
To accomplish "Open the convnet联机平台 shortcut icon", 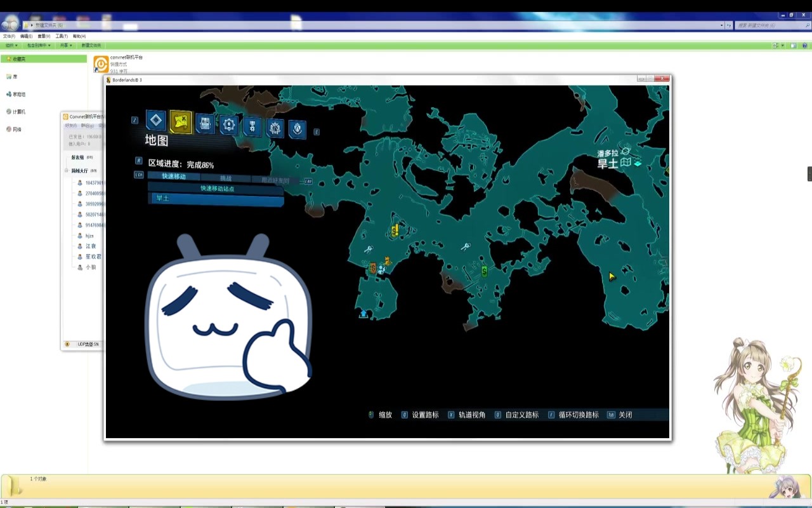I will [101, 64].
